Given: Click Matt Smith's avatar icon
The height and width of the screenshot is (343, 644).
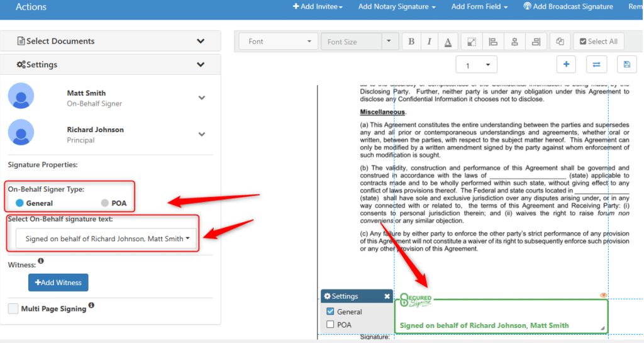Looking at the screenshot, I should (x=21, y=96).
